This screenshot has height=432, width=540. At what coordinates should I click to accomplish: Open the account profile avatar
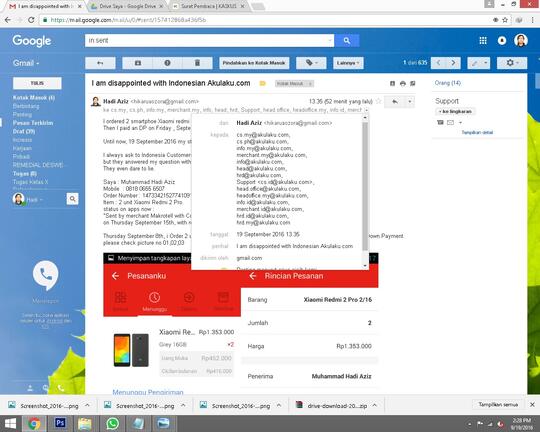(x=521, y=41)
